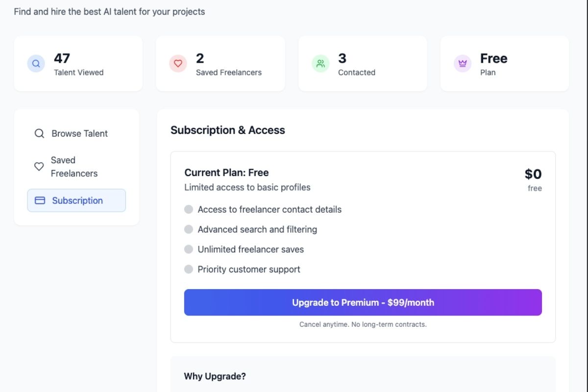Click the heart icon in sidebar menu
588x392 pixels.
[39, 167]
